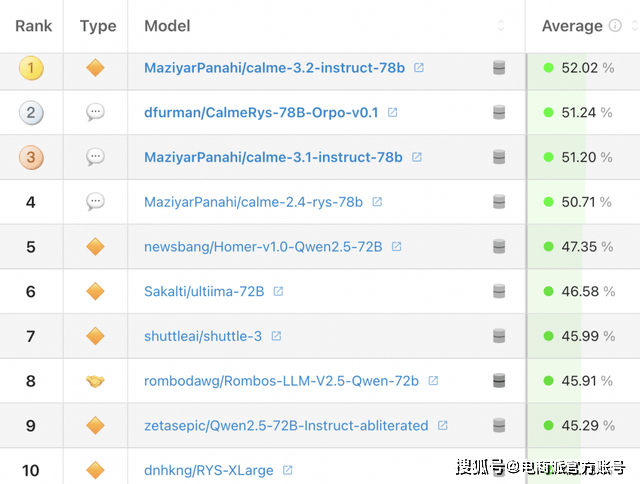The height and width of the screenshot is (484, 640).
Task: Click handshake type icon in rank 8 row
Action: 96,381
